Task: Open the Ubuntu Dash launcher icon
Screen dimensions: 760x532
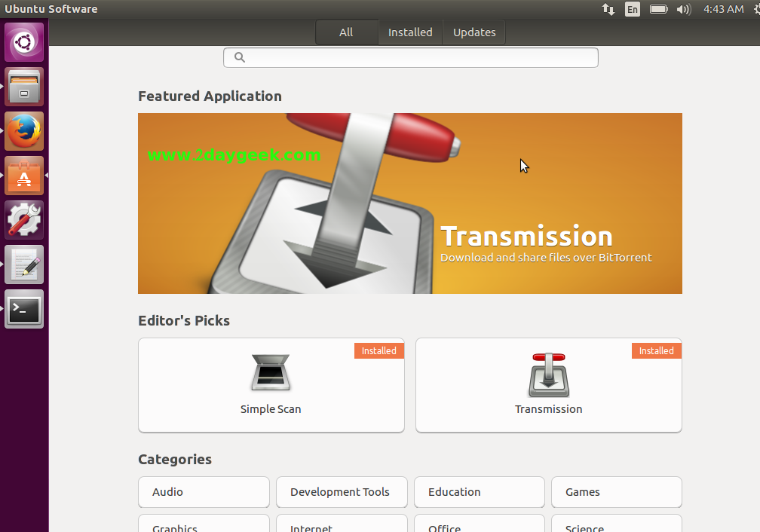Action: coord(24,42)
